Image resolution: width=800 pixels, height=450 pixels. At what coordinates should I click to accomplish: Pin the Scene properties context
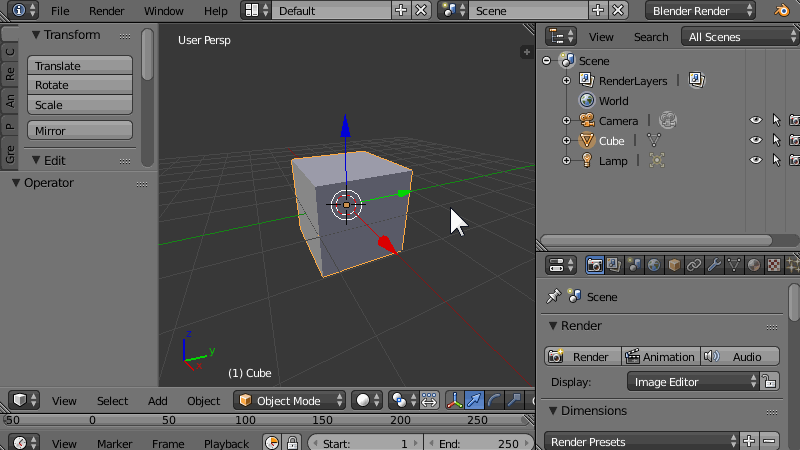(x=553, y=297)
